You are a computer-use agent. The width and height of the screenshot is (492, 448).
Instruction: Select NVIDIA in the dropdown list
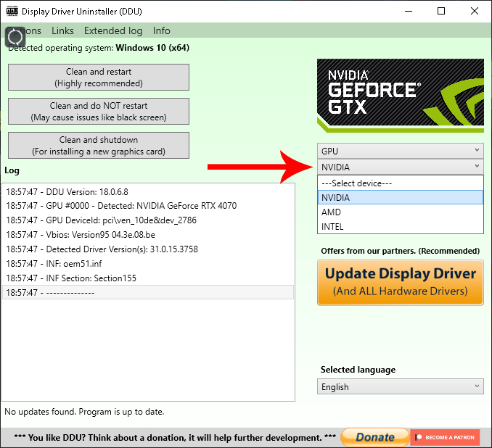point(401,197)
